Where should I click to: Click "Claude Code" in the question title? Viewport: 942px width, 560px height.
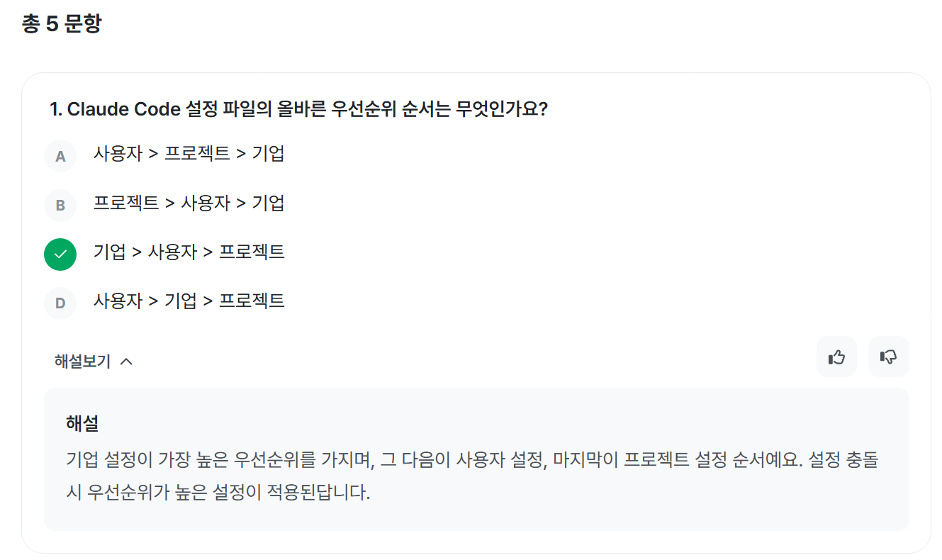[x=123, y=110]
